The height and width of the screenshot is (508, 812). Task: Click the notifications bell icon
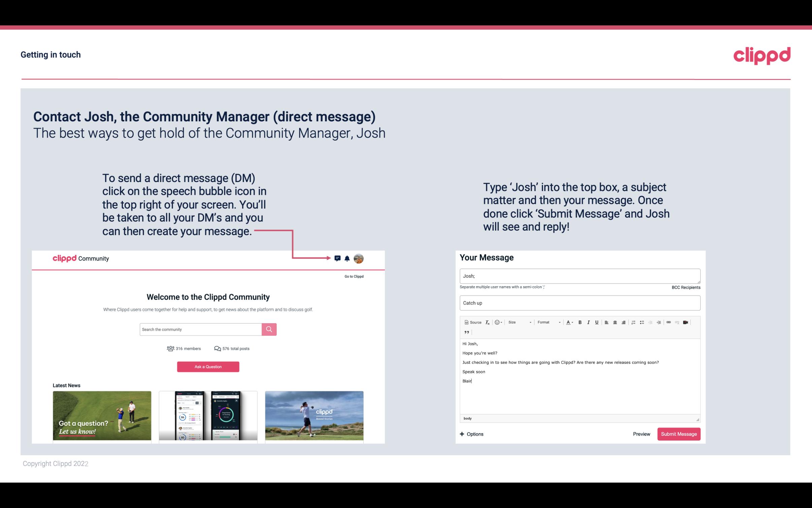click(347, 258)
